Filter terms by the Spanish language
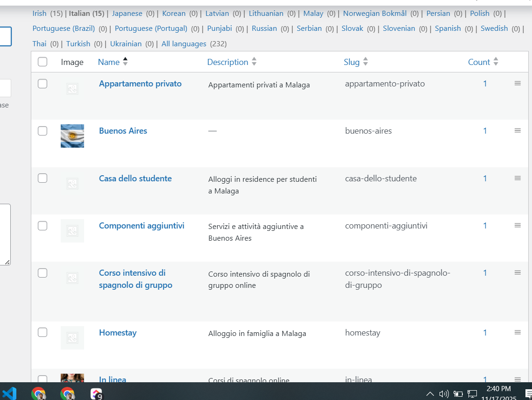The width and height of the screenshot is (532, 400). point(447,29)
